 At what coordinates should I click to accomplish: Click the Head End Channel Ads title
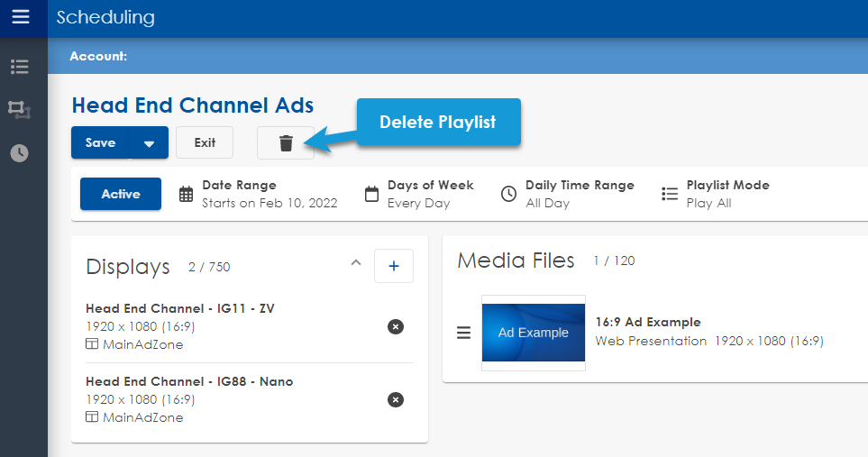[x=193, y=105]
